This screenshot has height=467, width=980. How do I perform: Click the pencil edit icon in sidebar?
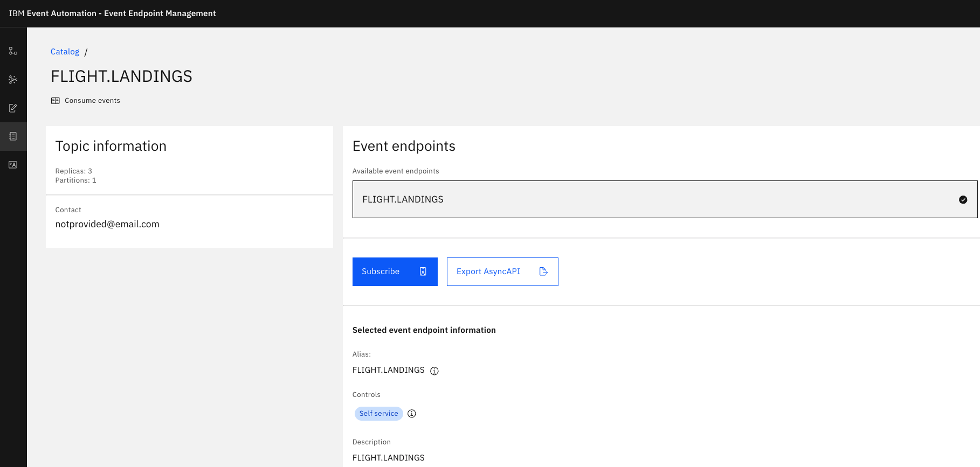(13, 108)
